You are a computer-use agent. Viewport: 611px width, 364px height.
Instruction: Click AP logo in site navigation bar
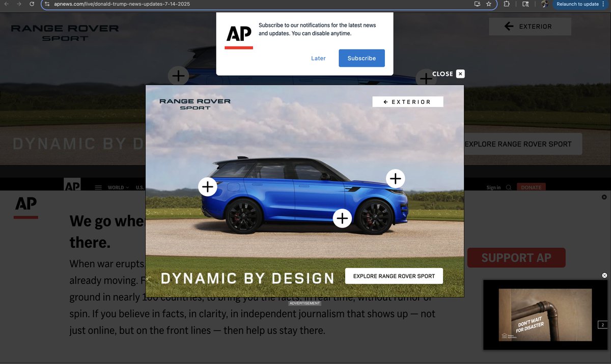(72, 185)
